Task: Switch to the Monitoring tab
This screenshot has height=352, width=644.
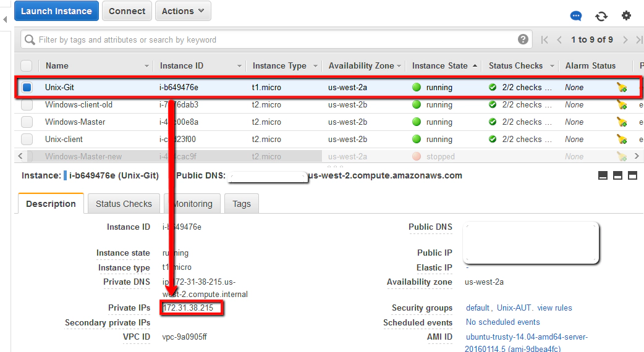Action: [193, 204]
